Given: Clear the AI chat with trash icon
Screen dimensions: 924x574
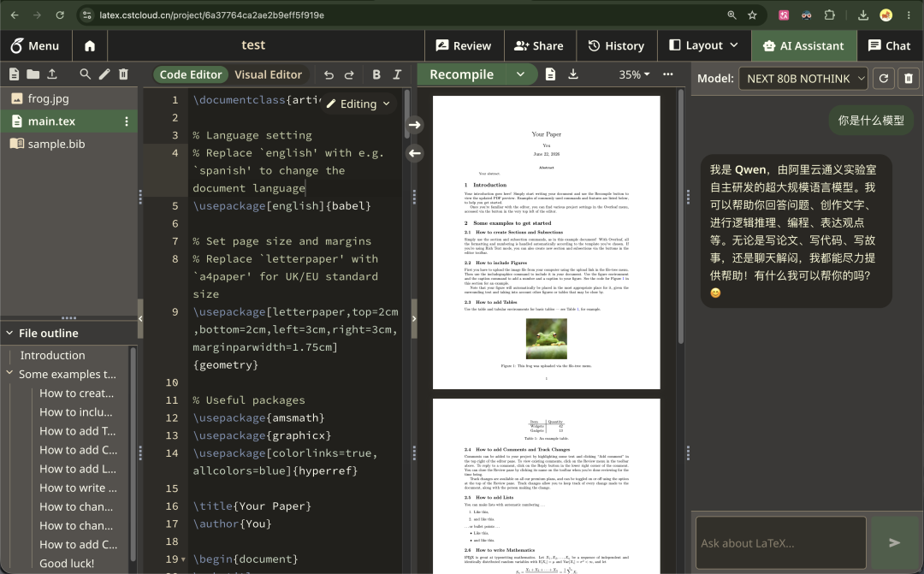Looking at the screenshot, I should coord(909,79).
